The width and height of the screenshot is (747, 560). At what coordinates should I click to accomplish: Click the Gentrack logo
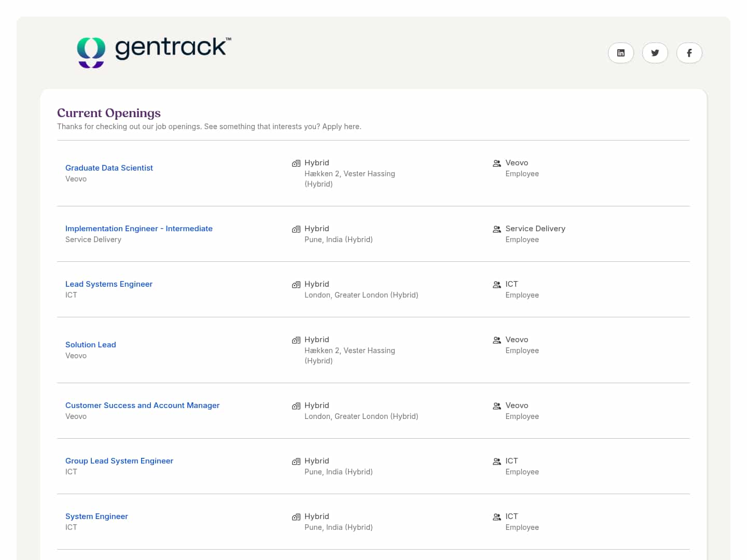coord(154,51)
